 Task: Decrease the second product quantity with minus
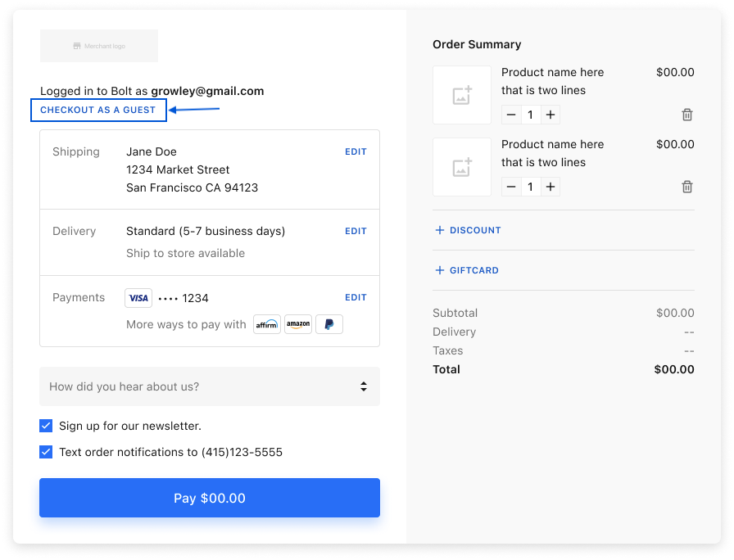511,187
